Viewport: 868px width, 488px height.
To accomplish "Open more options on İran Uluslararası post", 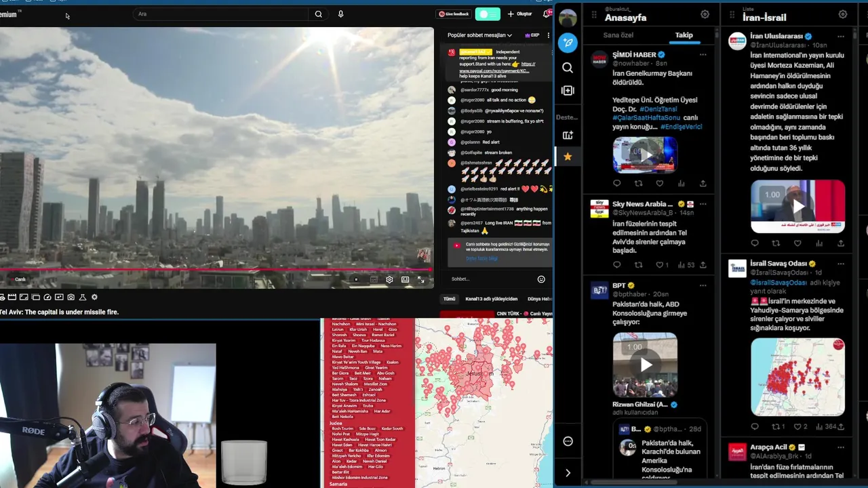I will point(841,36).
